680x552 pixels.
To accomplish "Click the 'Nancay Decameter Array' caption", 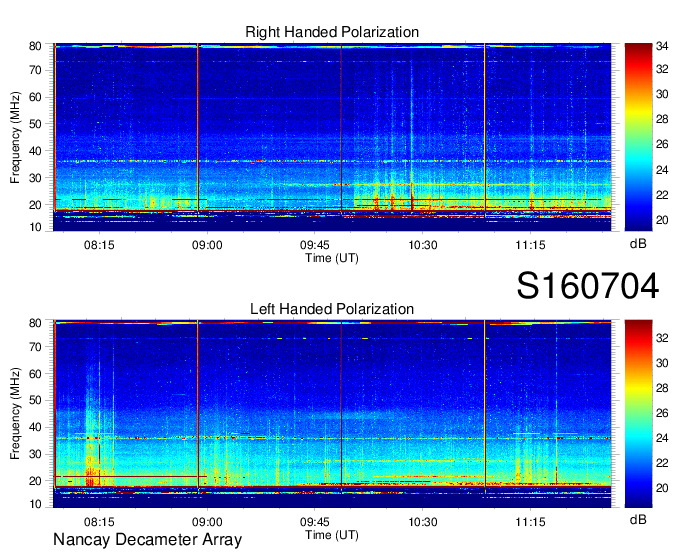I will click(147, 540).
